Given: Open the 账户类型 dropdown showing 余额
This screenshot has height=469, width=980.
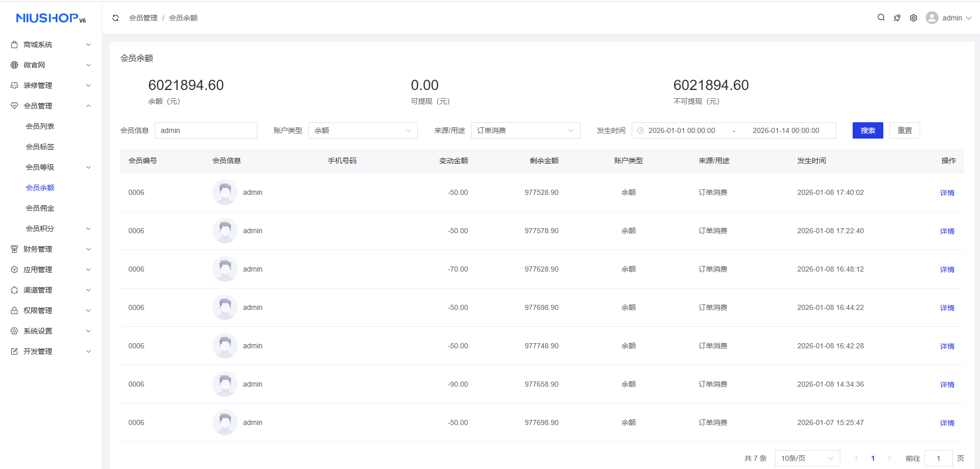Looking at the screenshot, I should [x=363, y=130].
